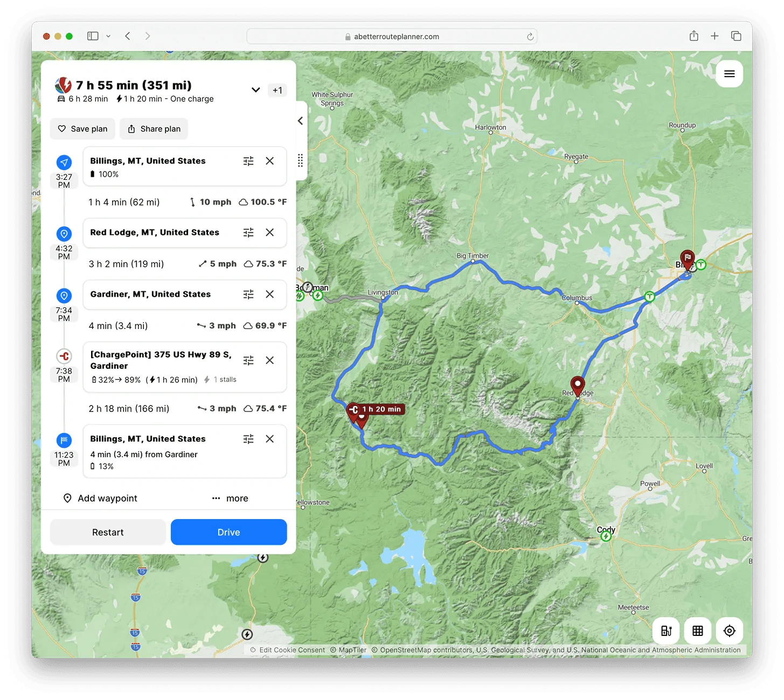This screenshot has width=784, height=700.
Task: Click the Red Lodge map pin
Action: click(x=578, y=386)
